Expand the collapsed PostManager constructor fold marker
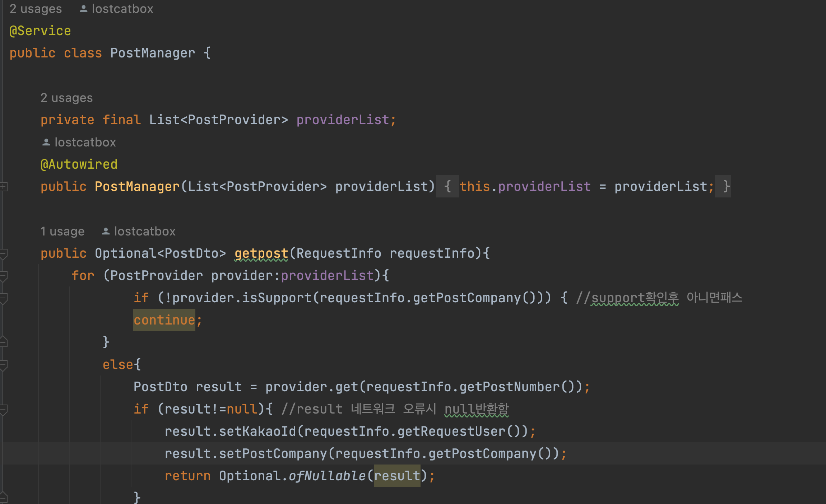This screenshot has width=826, height=504. click(3, 186)
